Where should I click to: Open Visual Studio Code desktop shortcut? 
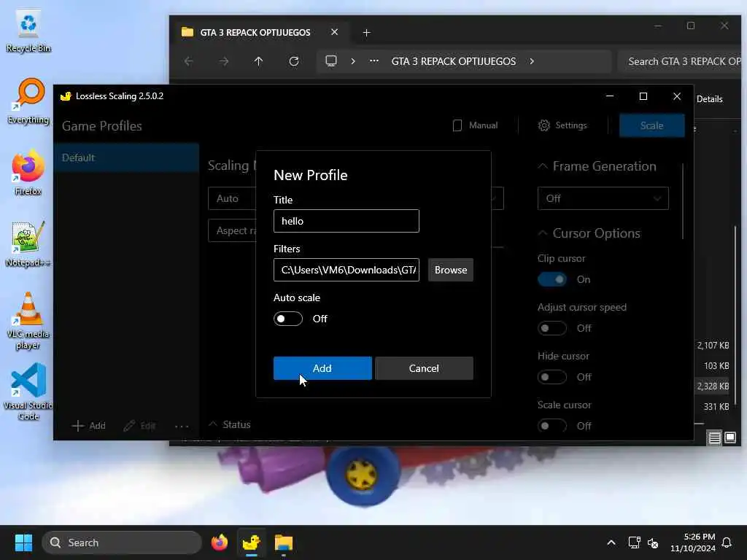coord(28,392)
